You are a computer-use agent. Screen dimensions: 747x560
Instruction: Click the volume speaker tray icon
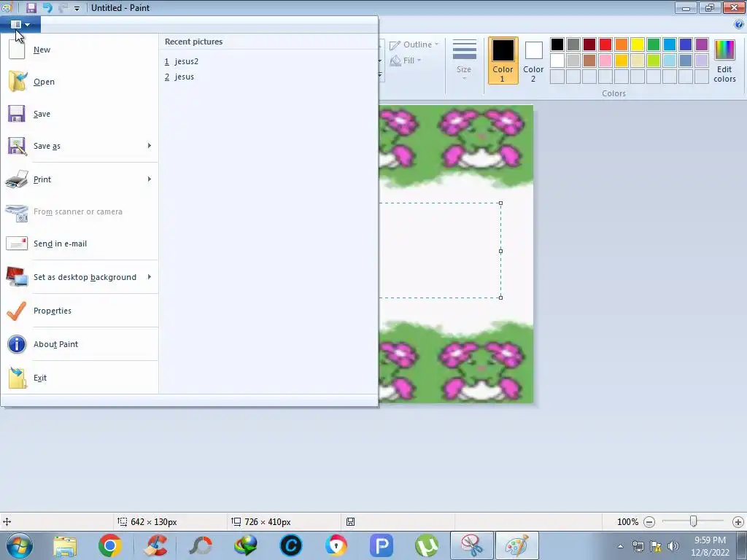[673, 546]
